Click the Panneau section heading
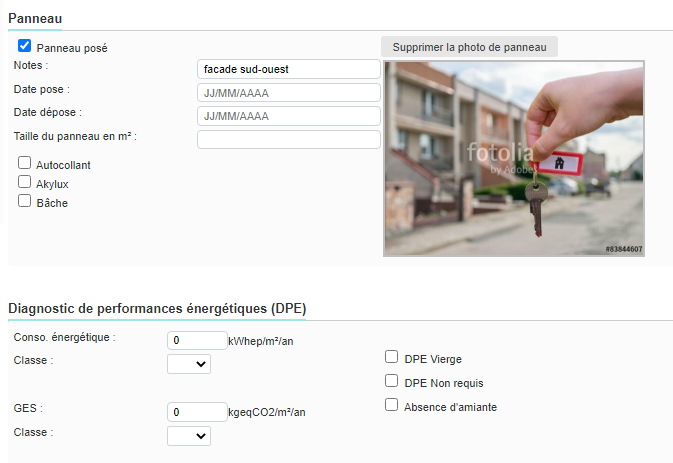The image size is (673, 463). point(36,18)
